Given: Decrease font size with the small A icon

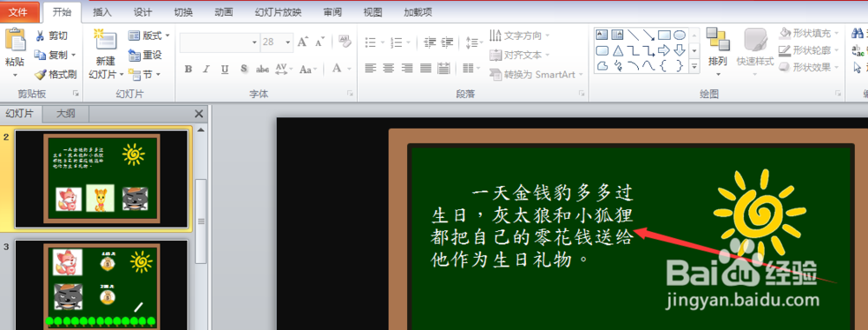Looking at the screenshot, I should pyautogui.click(x=319, y=42).
